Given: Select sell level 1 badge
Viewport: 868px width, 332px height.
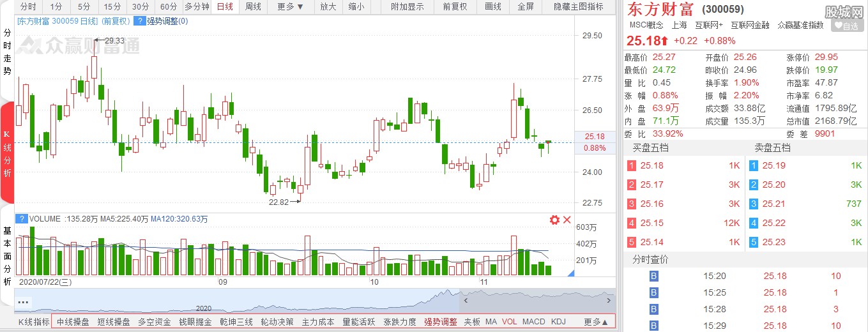Looking at the screenshot, I should pos(753,166).
